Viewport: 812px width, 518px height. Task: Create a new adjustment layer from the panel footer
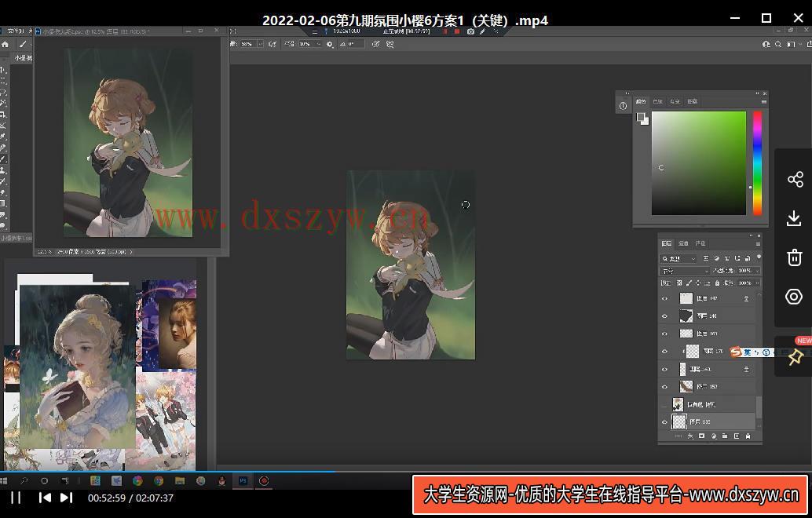714,436
